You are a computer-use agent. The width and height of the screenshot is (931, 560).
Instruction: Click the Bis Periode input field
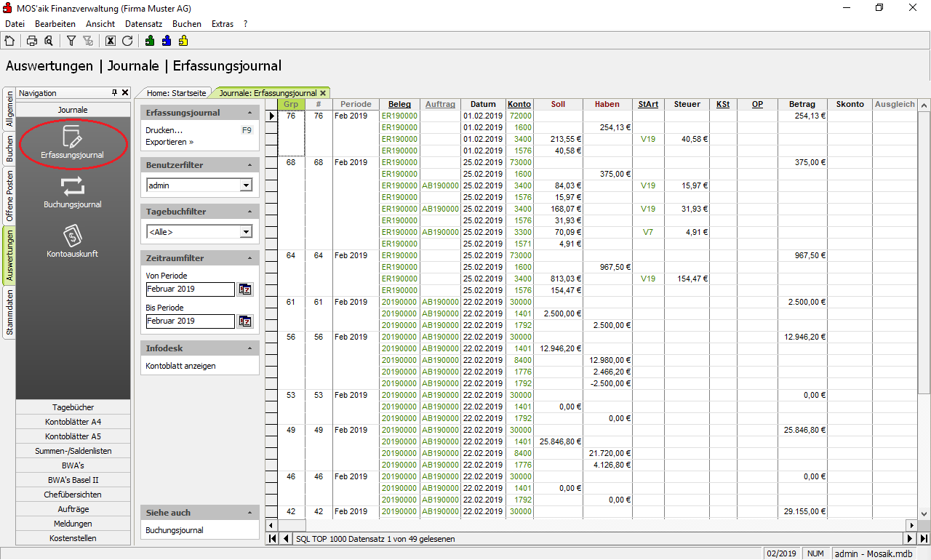(x=190, y=321)
